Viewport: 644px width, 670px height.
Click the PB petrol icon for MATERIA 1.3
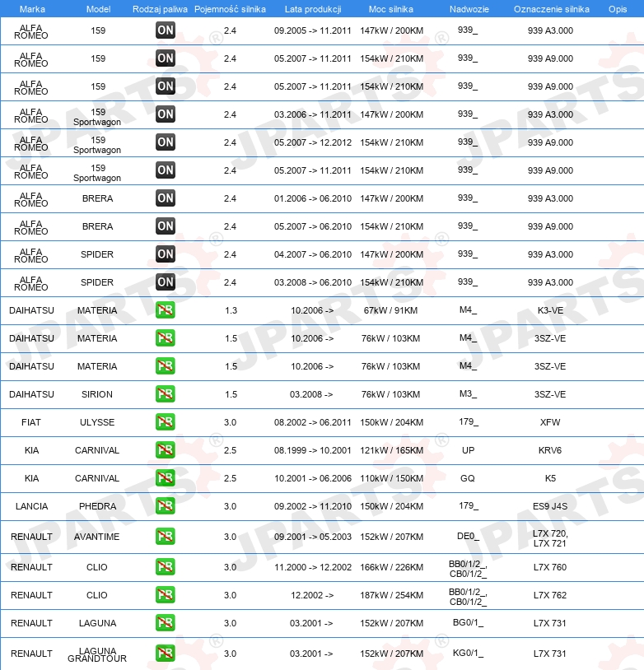pos(166,310)
